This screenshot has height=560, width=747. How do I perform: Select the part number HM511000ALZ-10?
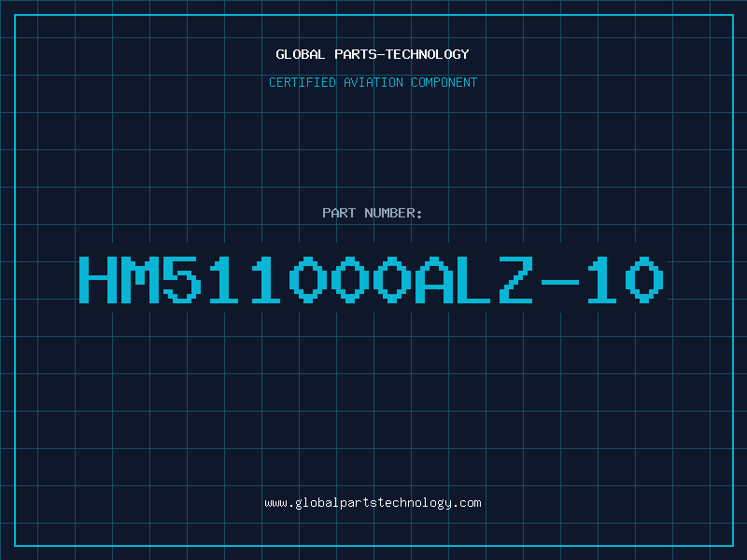click(x=371, y=280)
